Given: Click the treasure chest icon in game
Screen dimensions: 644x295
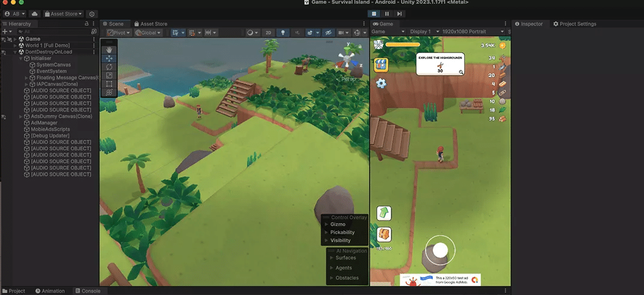Looking at the screenshot, I should click(384, 234).
